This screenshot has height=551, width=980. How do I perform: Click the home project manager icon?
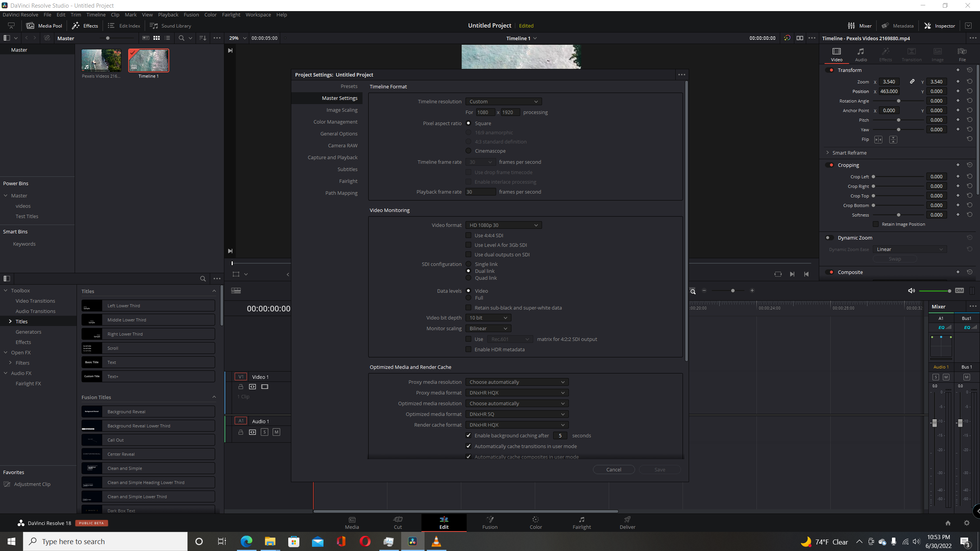point(948,523)
